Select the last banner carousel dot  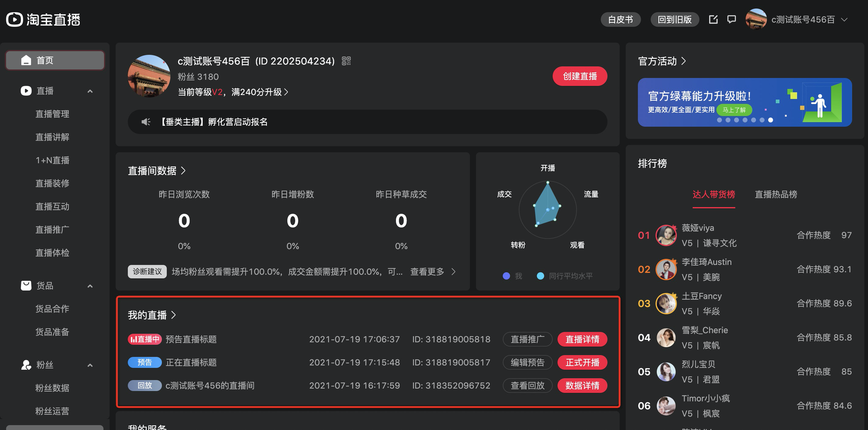770,120
